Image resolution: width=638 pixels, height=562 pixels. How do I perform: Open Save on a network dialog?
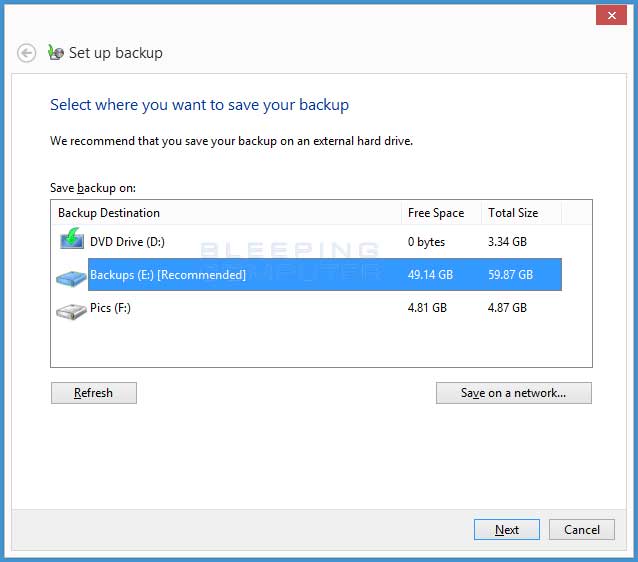514,393
